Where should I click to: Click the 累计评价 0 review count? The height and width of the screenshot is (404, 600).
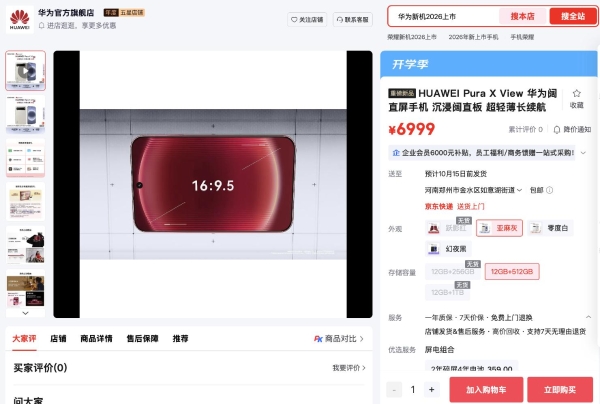click(x=525, y=130)
